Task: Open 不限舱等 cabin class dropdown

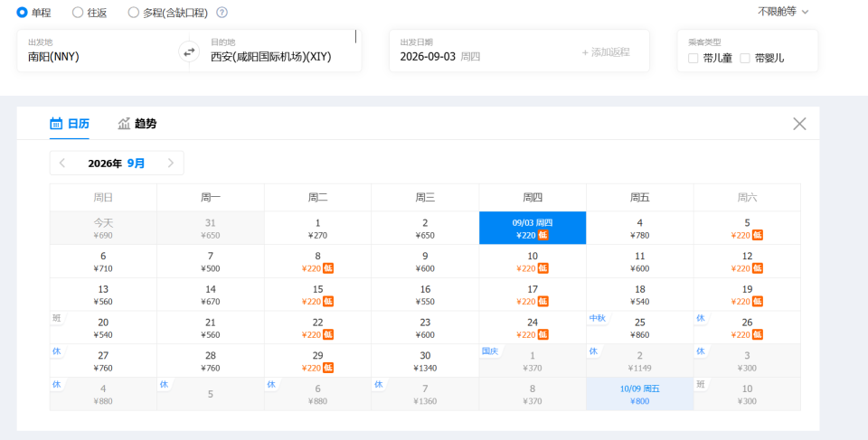Action: (x=783, y=12)
